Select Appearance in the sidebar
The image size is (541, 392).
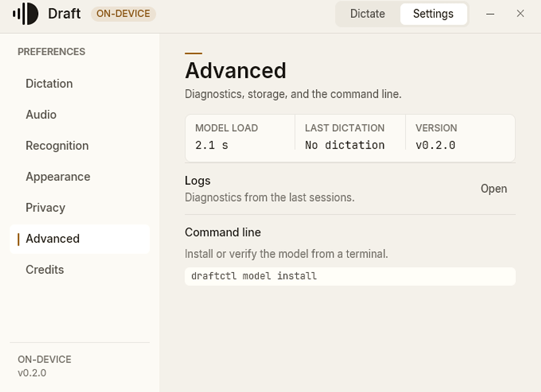pyautogui.click(x=80, y=177)
